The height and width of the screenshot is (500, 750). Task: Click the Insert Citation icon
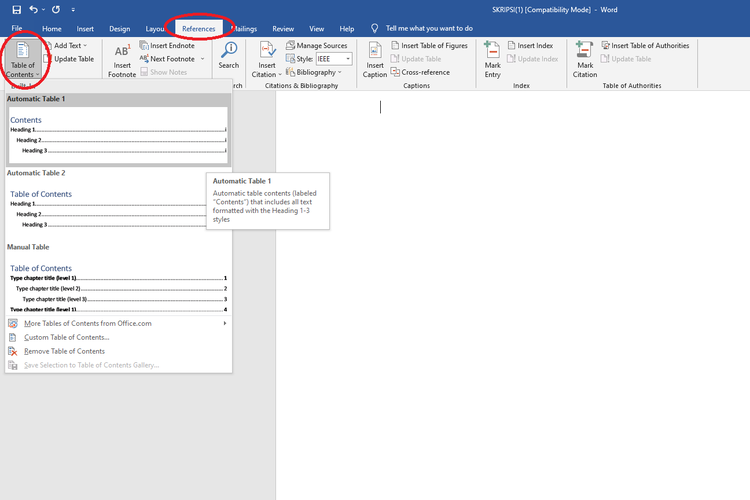(267, 52)
